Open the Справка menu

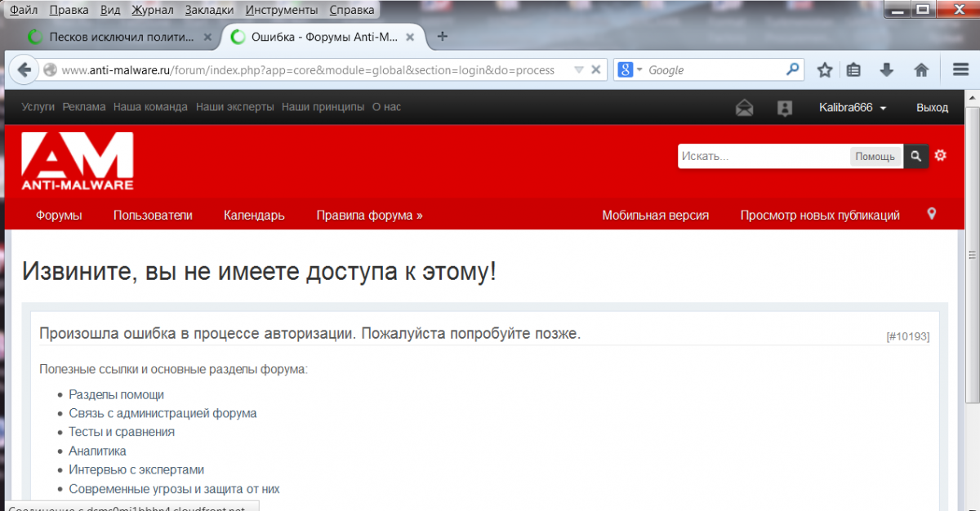[352, 10]
